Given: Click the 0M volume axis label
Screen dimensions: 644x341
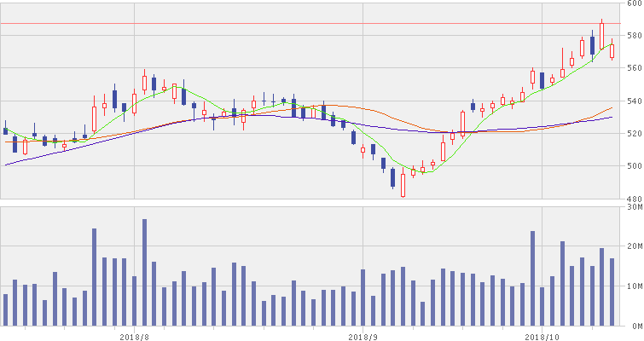Looking at the screenshot, I should pos(634,326).
